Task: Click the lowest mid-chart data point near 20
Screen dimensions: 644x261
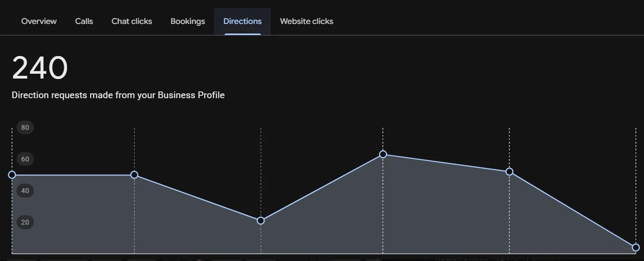Action: pyautogui.click(x=261, y=221)
